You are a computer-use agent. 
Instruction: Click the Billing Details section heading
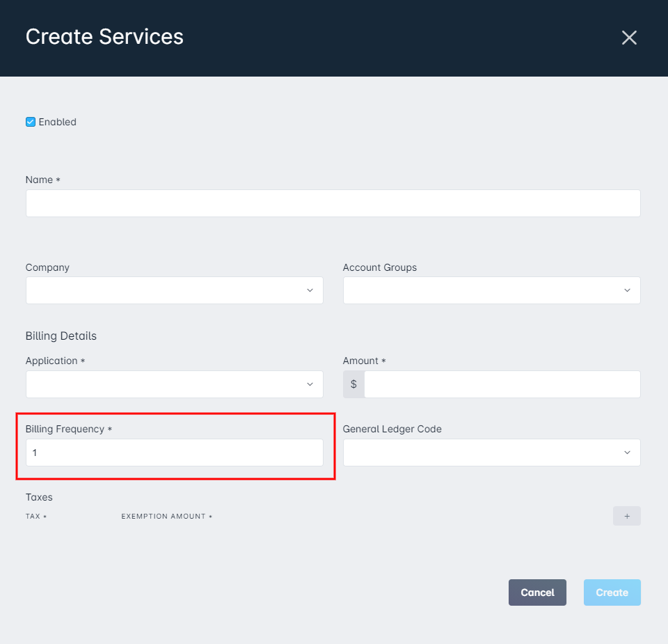tap(61, 336)
